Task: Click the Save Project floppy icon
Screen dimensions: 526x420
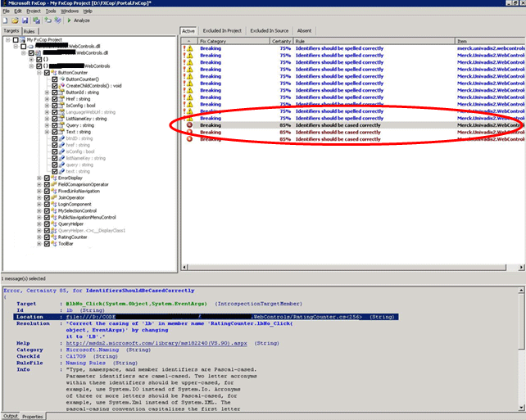Action: pyautogui.click(x=25, y=20)
